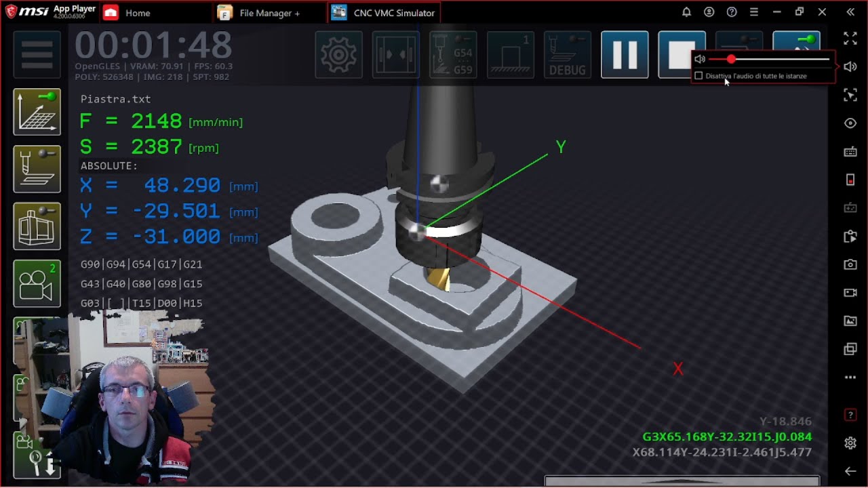This screenshot has width=868, height=488.
Task: Open the hamburger main menu
Action: click(x=37, y=55)
